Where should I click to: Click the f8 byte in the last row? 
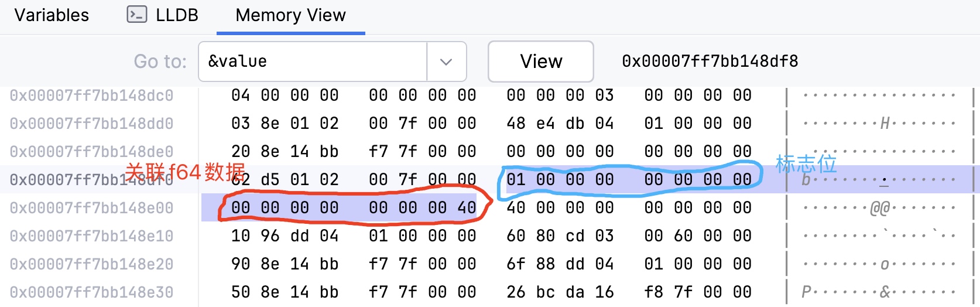click(653, 292)
